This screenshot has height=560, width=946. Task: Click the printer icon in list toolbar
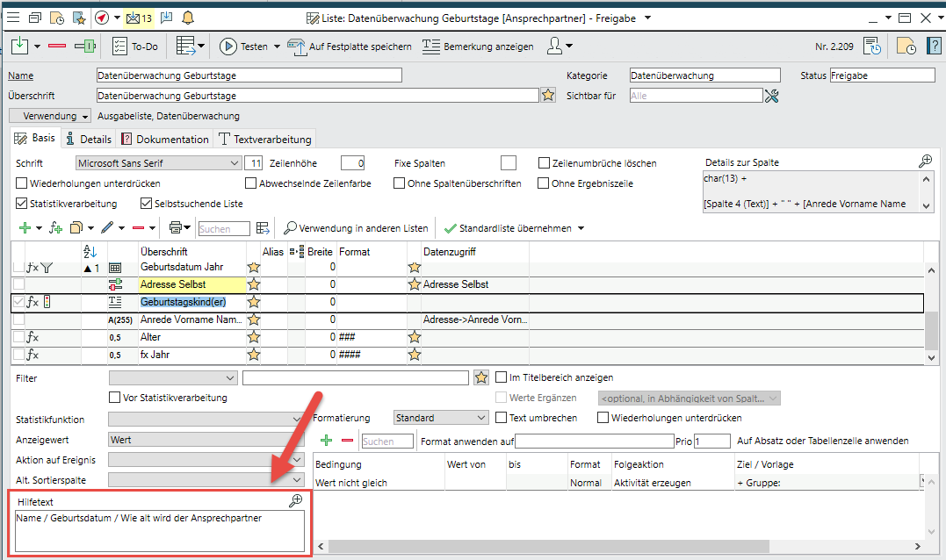tap(176, 228)
